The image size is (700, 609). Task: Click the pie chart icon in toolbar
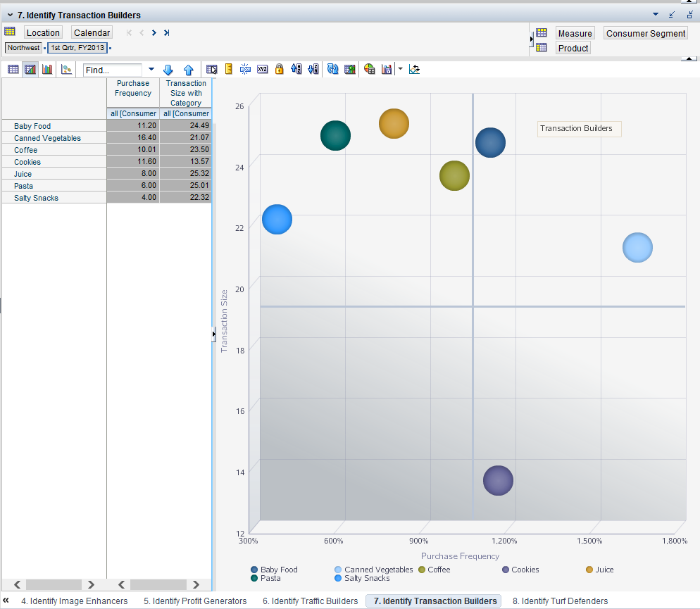pyautogui.click(x=369, y=69)
